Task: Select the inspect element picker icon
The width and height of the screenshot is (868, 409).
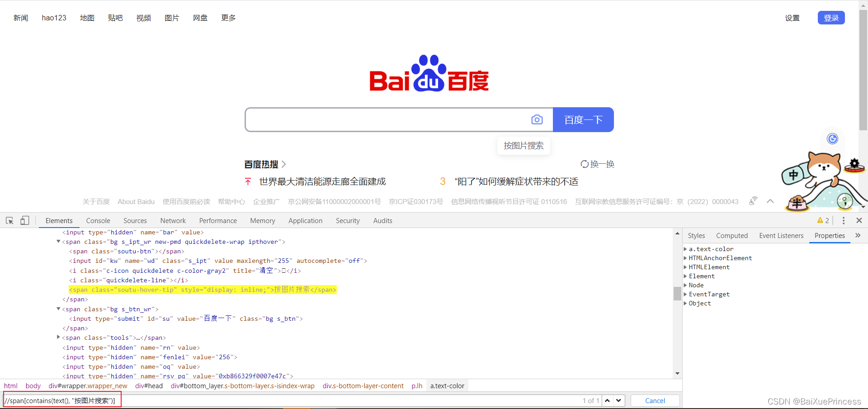Action: [9, 220]
